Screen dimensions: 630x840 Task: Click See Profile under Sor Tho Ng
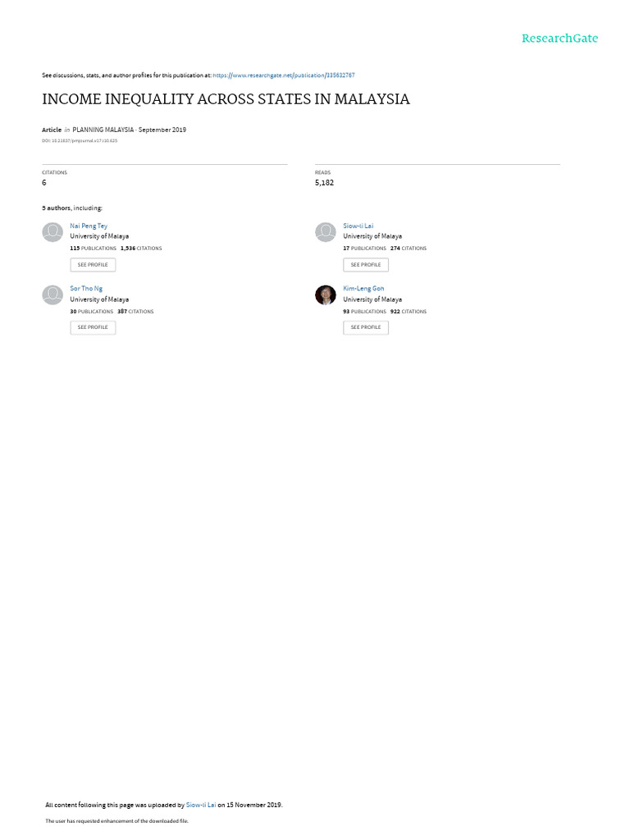(93, 327)
